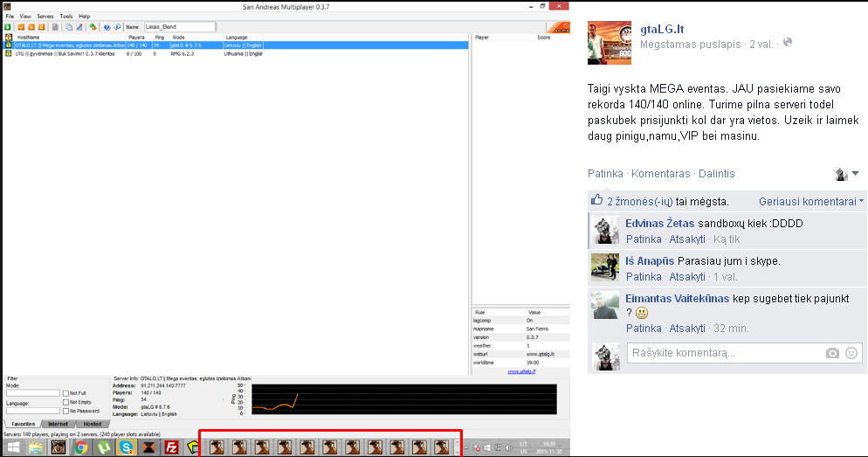Open the Geriausi komentarai sort dropdown

tap(811, 202)
